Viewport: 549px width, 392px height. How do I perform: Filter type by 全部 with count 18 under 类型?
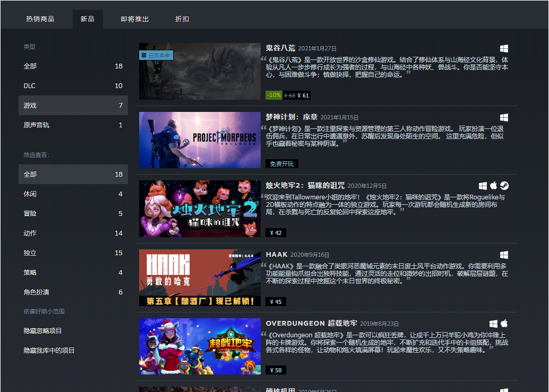click(x=73, y=66)
